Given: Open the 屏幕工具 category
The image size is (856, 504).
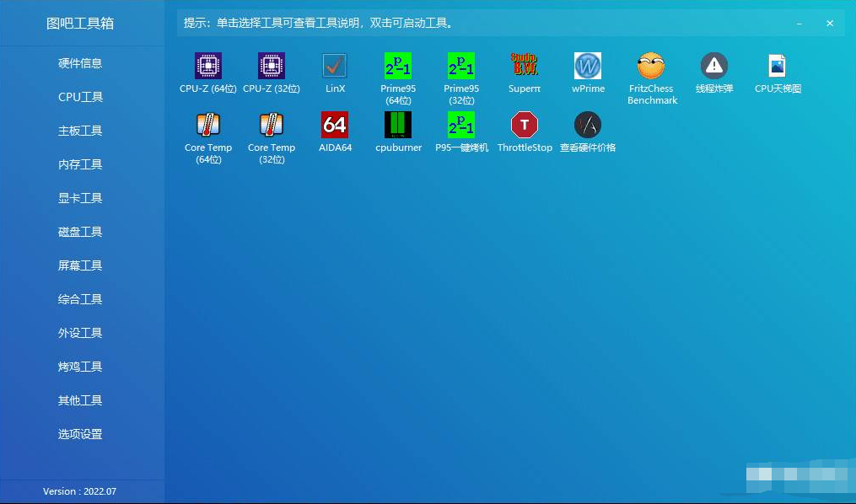Looking at the screenshot, I should 80,265.
